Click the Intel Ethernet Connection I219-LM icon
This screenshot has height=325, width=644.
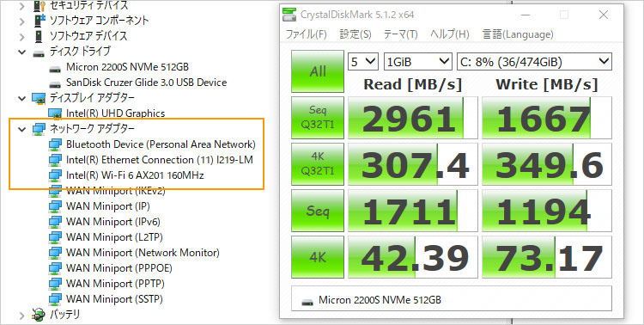pyautogui.click(x=55, y=160)
